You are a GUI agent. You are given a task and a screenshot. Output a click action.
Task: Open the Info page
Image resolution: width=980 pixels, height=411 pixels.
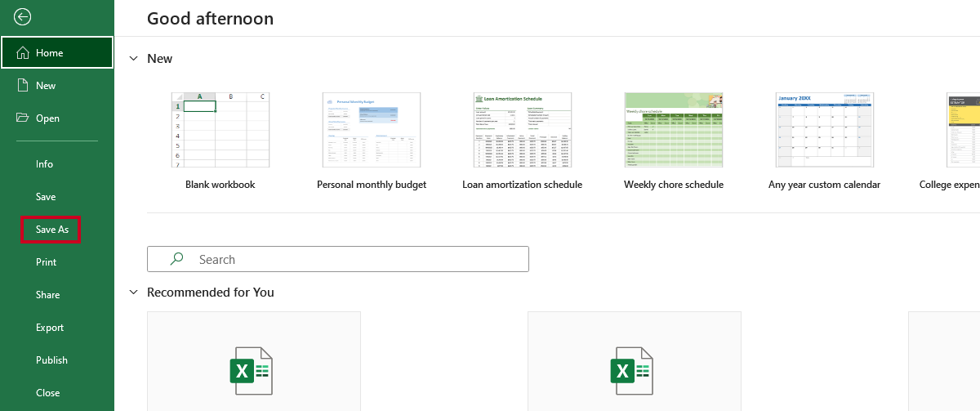[x=44, y=164]
